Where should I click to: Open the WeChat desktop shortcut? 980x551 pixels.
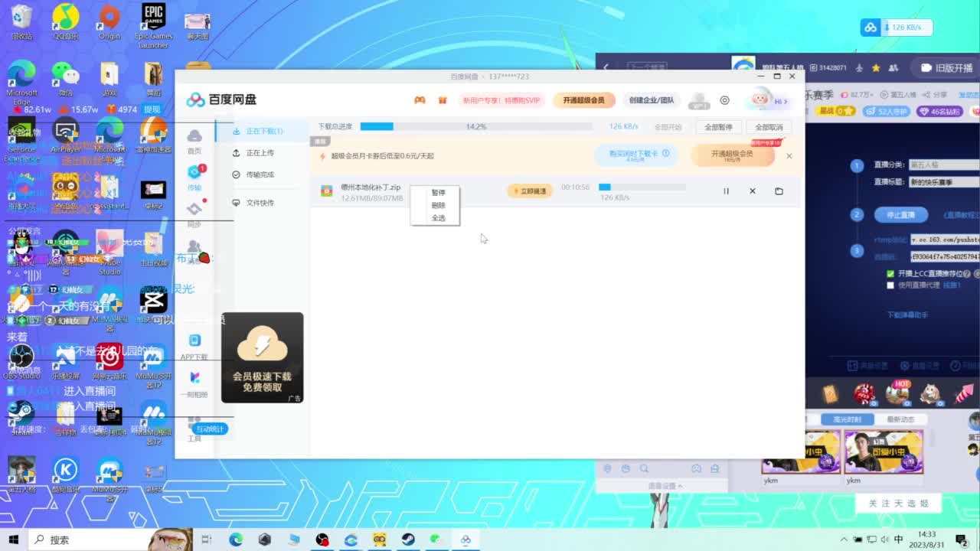[65, 79]
